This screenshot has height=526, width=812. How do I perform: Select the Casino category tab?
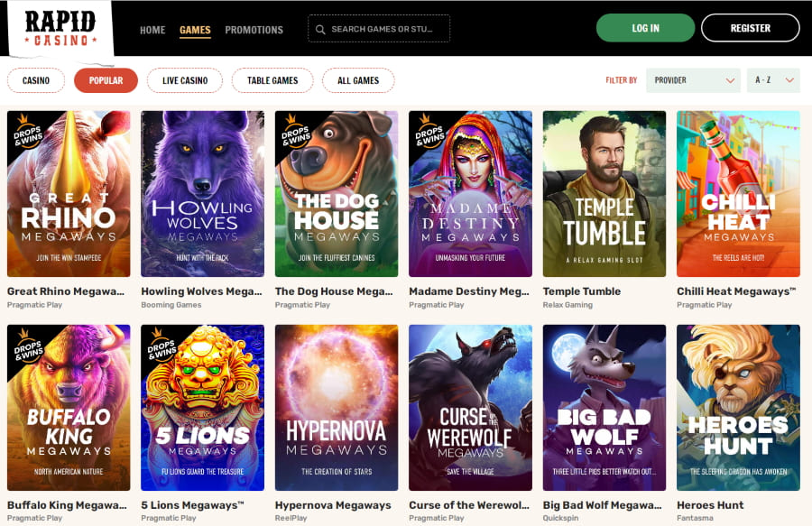pyautogui.click(x=36, y=80)
